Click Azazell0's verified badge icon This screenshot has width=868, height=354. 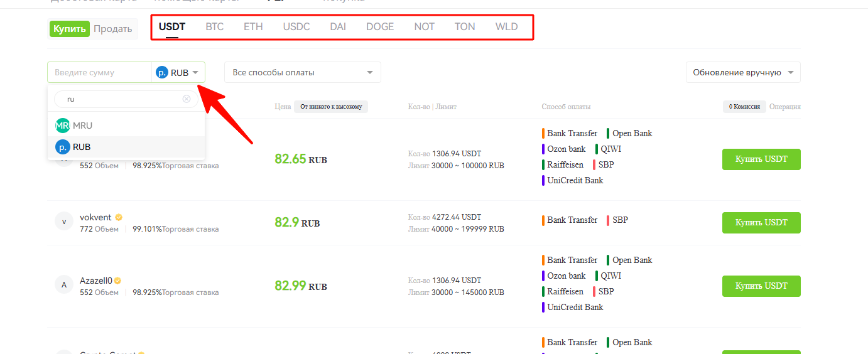tap(117, 281)
